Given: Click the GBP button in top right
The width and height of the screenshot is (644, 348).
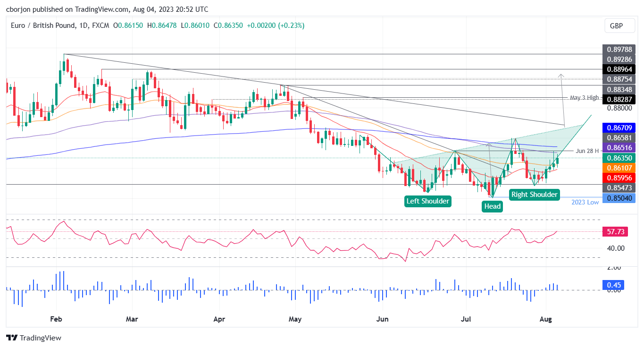Looking at the screenshot, I should [x=619, y=25].
